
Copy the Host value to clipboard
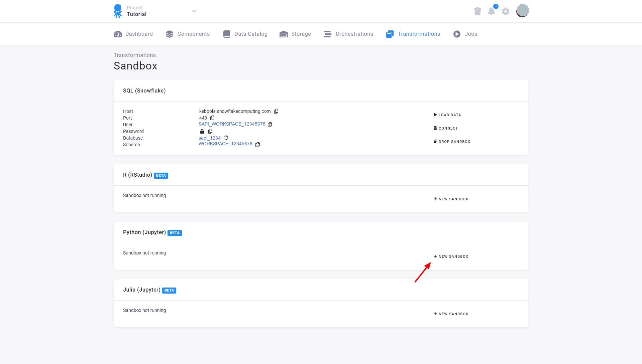pos(276,111)
